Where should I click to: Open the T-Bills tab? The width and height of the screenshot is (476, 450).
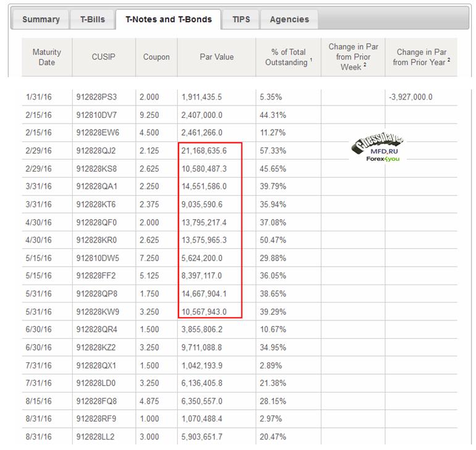tap(92, 19)
